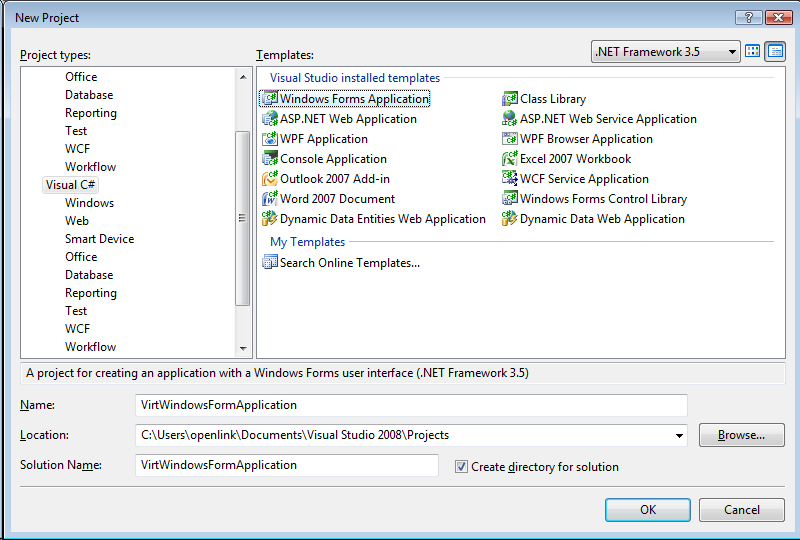Switch to small icons view
The image size is (800, 540).
coord(775,51)
